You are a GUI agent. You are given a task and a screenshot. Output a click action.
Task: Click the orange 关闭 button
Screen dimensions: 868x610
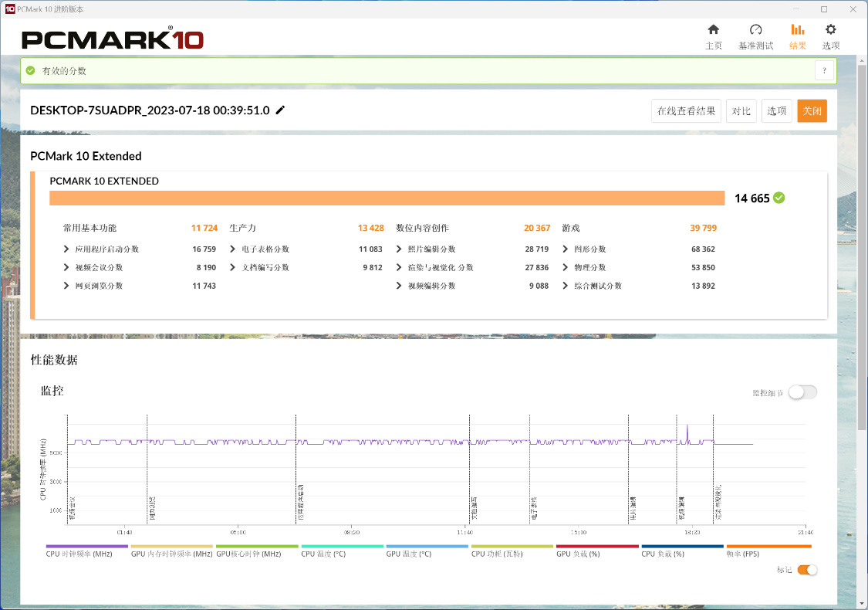812,111
